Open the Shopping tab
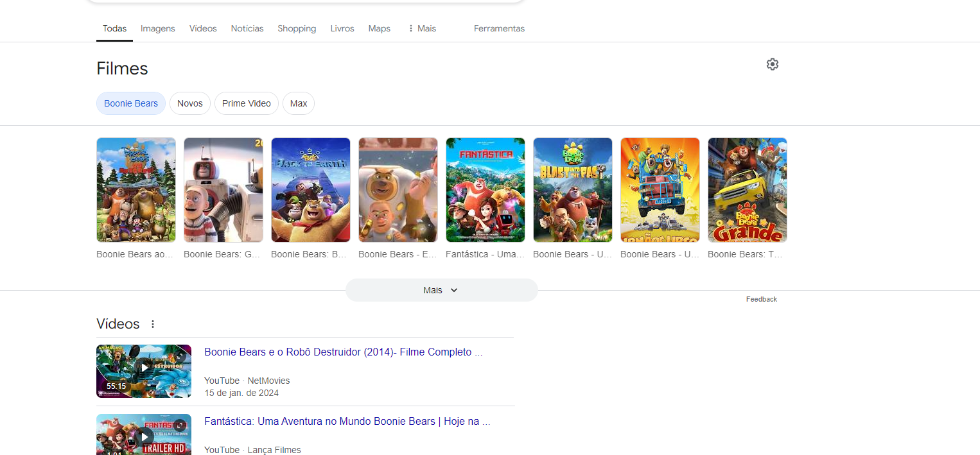 point(297,28)
